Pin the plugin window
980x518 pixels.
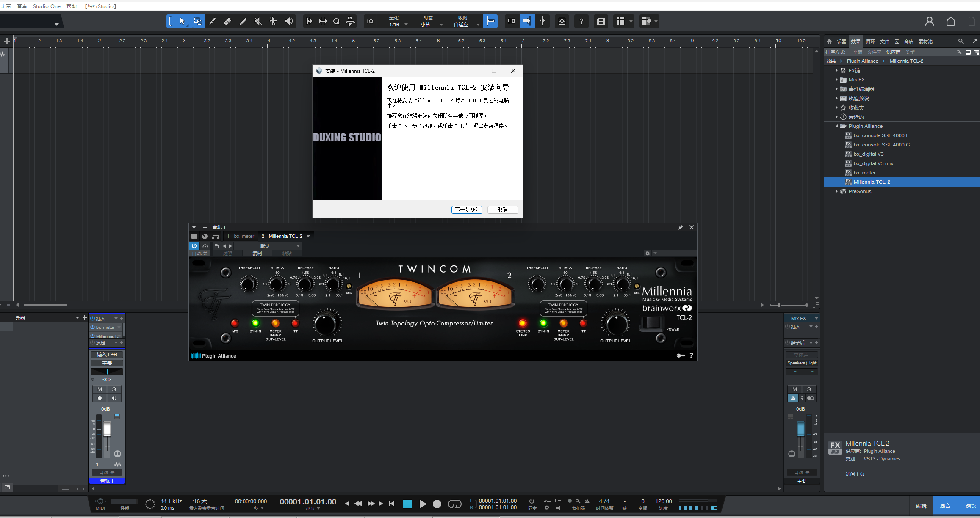click(x=680, y=228)
